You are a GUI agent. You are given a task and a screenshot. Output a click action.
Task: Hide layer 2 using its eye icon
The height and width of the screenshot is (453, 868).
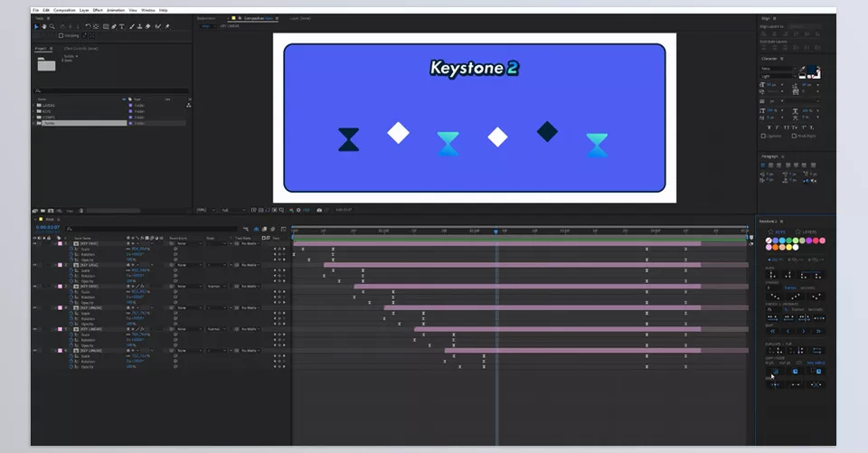tap(34, 265)
